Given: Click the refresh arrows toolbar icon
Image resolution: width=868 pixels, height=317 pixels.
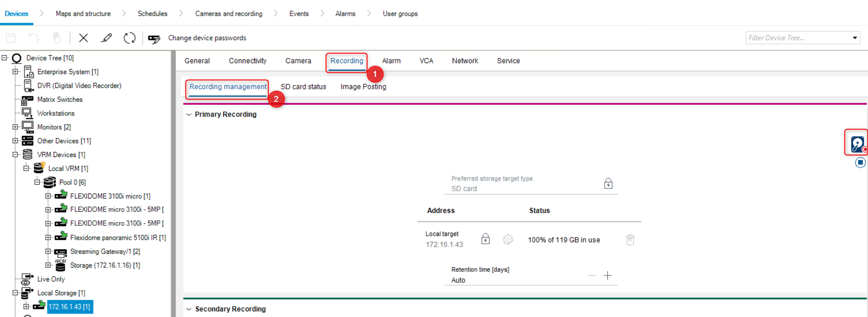Looking at the screenshot, I should pyautogui.click(x=130, y=38).
